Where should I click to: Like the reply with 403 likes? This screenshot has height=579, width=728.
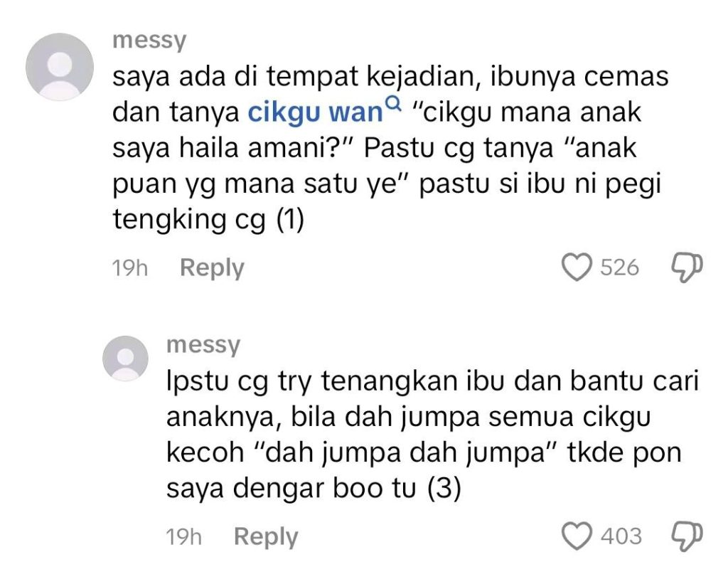point(577,536)
